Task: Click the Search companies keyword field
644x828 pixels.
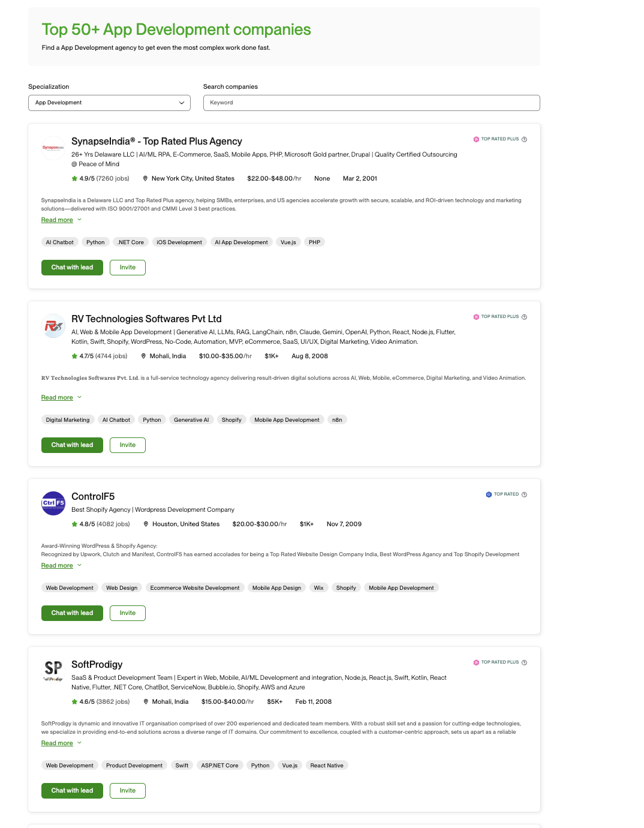Action: pos(371,103)
